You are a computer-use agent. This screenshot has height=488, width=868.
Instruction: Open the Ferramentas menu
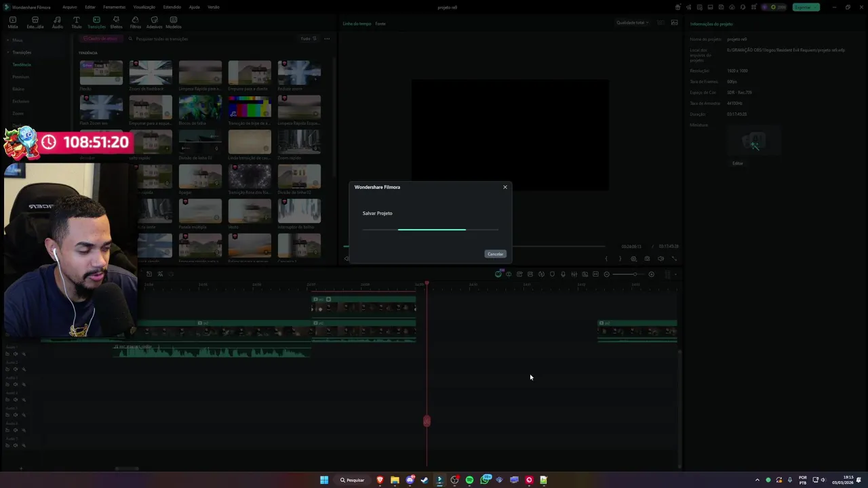[x=114, y=7]
